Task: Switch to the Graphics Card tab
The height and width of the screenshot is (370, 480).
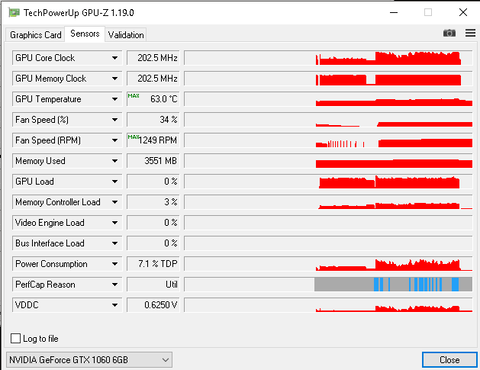Action: point(36,35)
